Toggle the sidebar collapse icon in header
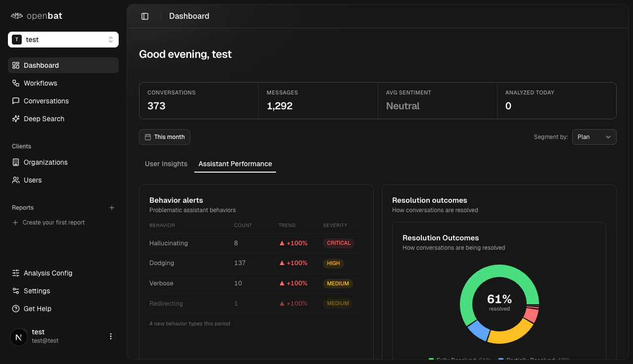 (145, 16)
